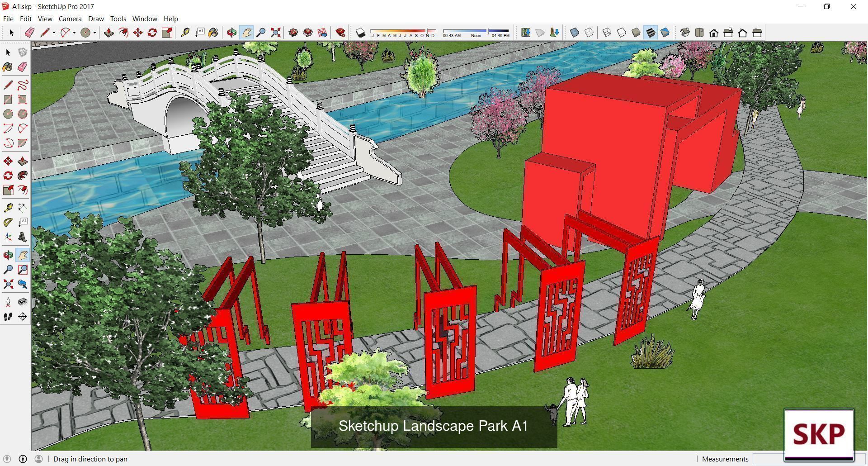
Task: Select the Pie arc tool
Action: point(23,143)
